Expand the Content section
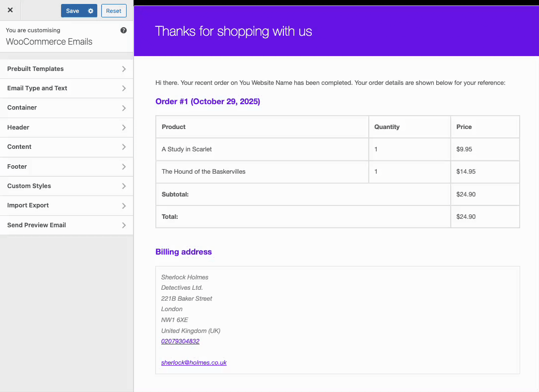This screenshot has width=539, height=392. (x=67, y=147)
